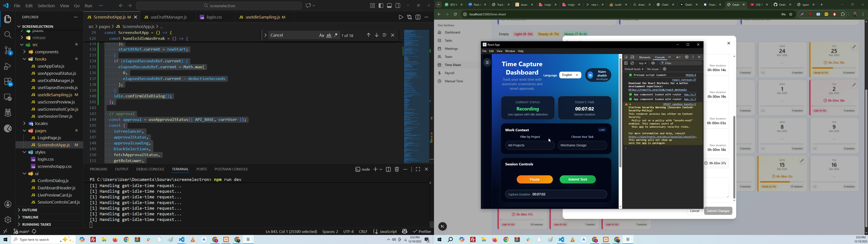Toggle Match Case in find widget
The image size is (868, 244).
pyautogui.click(x=321, y=35)
